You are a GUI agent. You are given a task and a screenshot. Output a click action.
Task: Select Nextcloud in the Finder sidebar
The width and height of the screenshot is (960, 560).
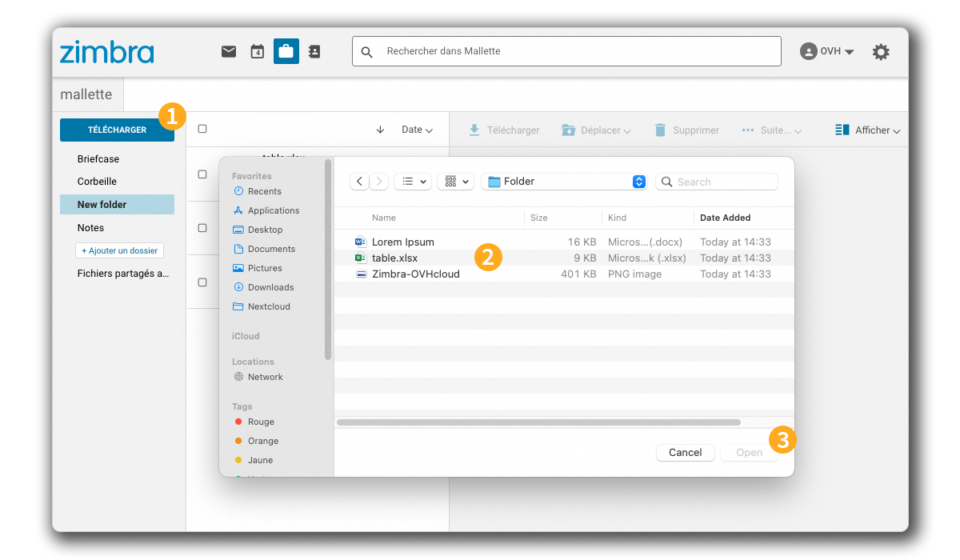pyautogui.click(x=267, y=306)
